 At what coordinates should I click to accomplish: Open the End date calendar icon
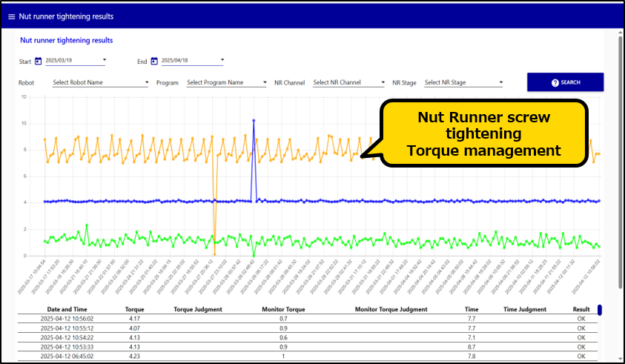[x=154, y=61]
